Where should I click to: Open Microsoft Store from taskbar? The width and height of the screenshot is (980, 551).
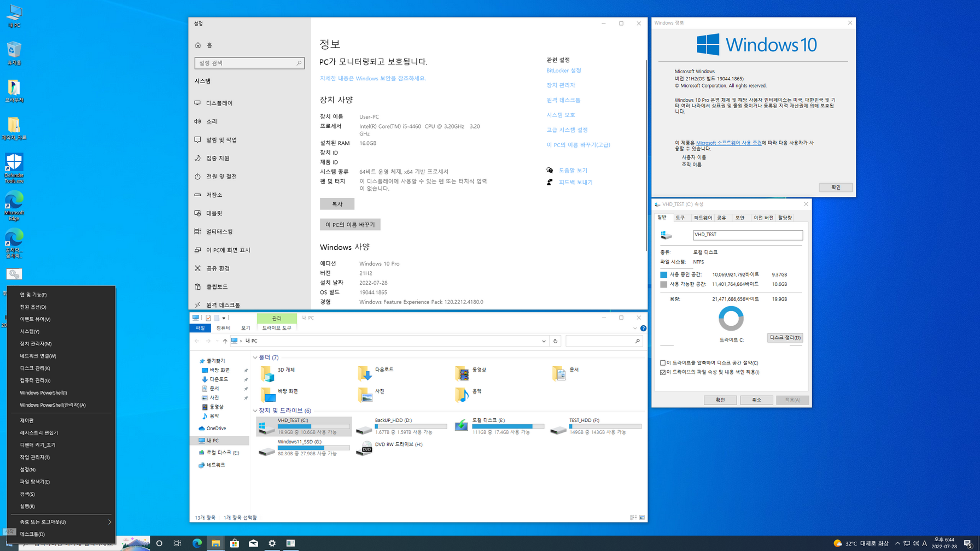pos(234,543)
